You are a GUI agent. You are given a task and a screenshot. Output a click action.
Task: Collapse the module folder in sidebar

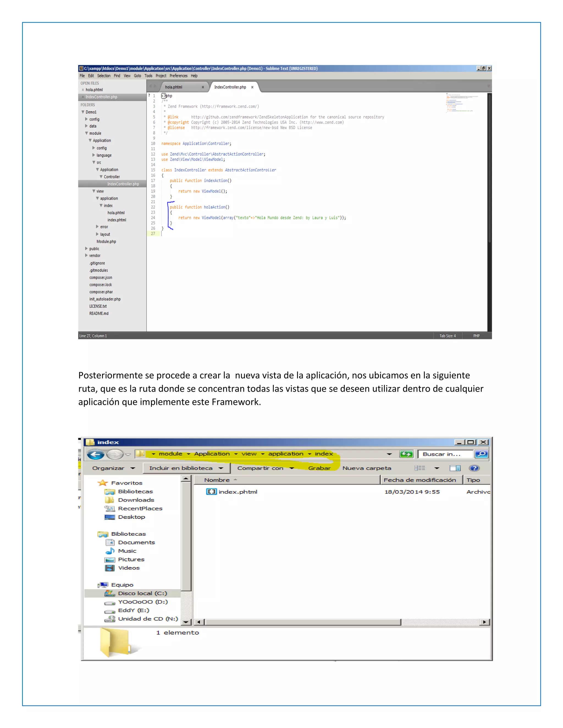[86, 133]
